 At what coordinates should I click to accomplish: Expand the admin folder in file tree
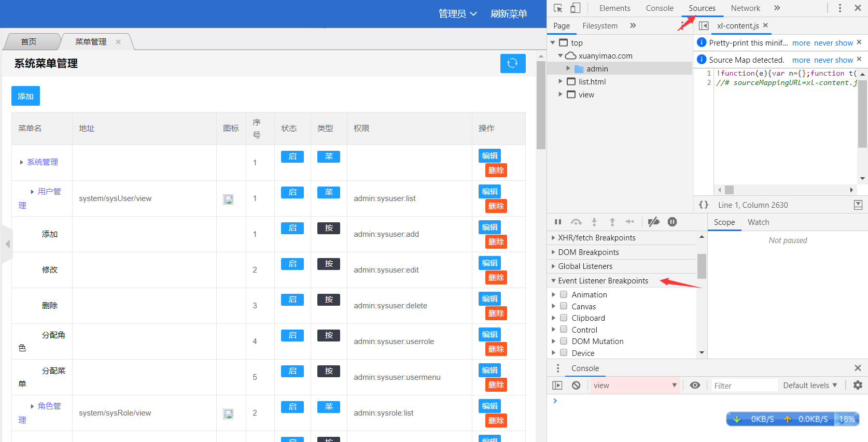point(568,68)
